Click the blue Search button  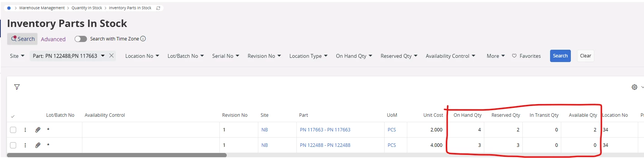(560, 56)
